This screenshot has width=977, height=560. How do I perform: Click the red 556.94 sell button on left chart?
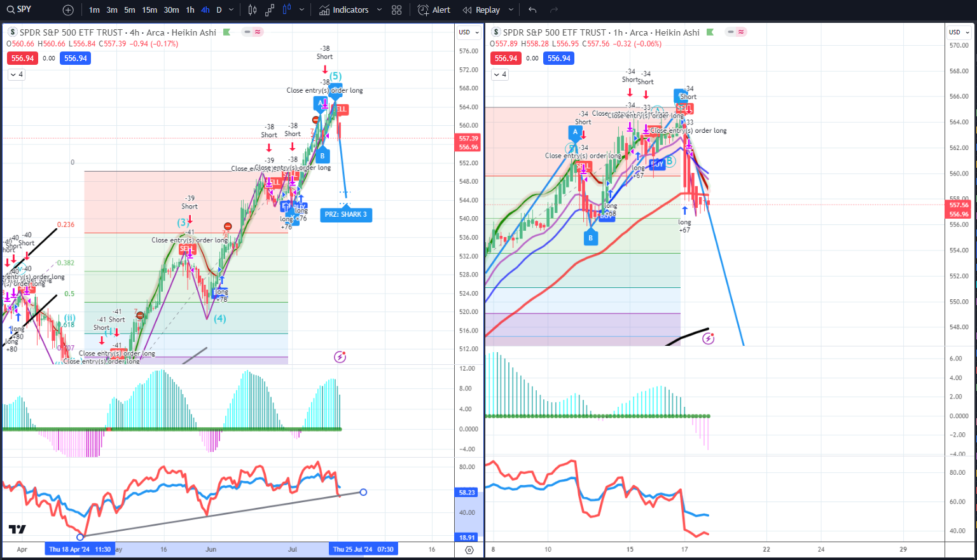pos(22,58)
